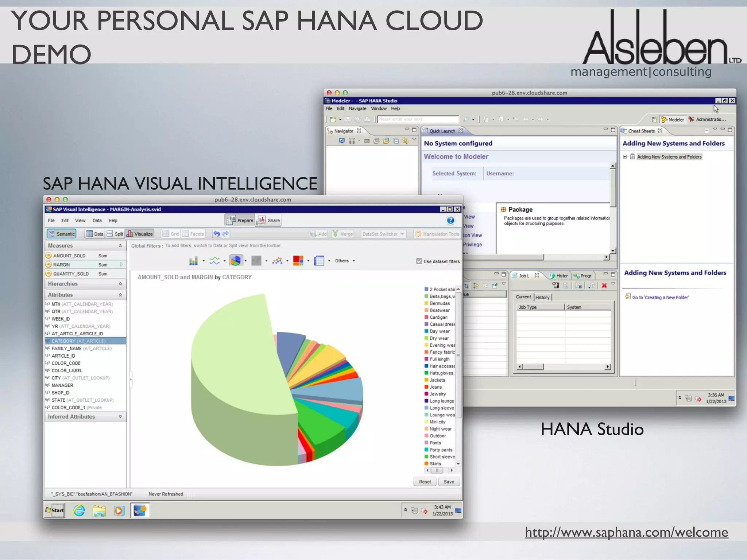Select the pie chart visualization icon

coord(236,261)
